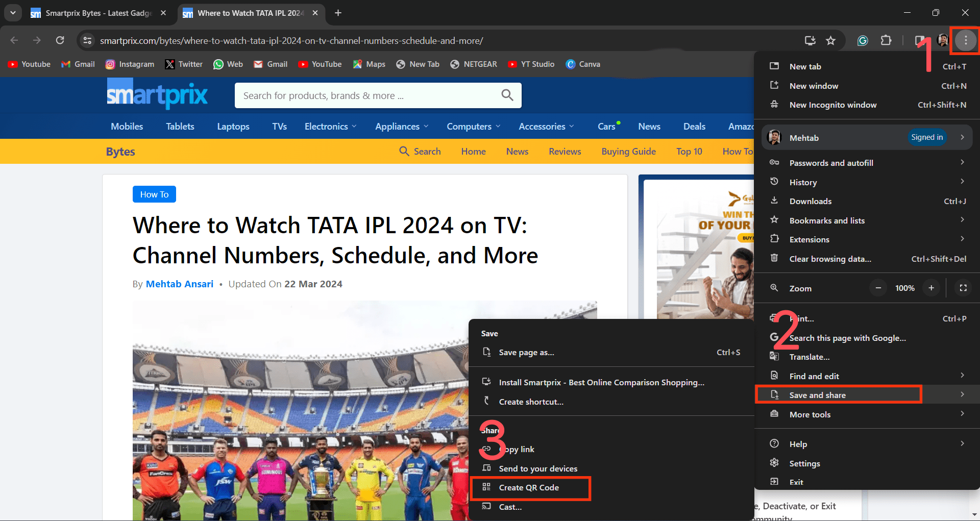Select Create QR Code

611,488
